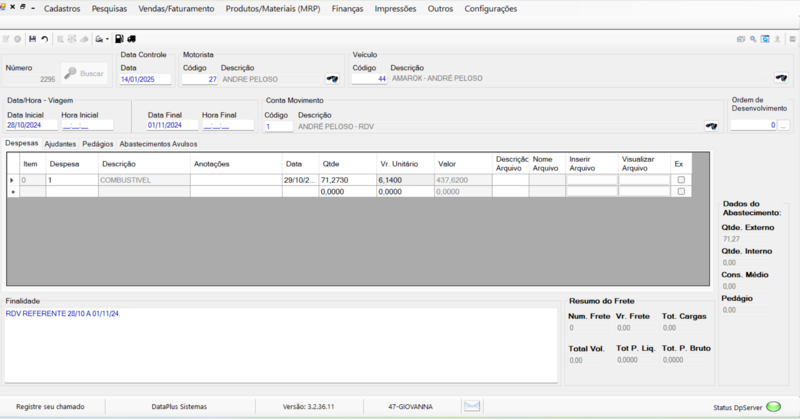Click the Motorista Código field with 27
Image resolution: width=800 pixels, height=419 pixels.
199,79
